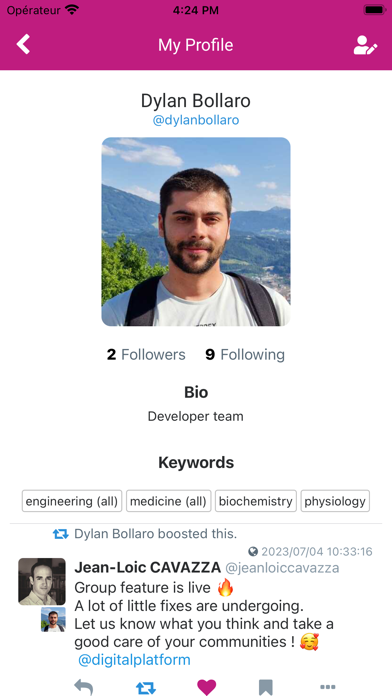Bookmark the Group feature post
Viewport: 392px width, 696px height.
point(265,687)
